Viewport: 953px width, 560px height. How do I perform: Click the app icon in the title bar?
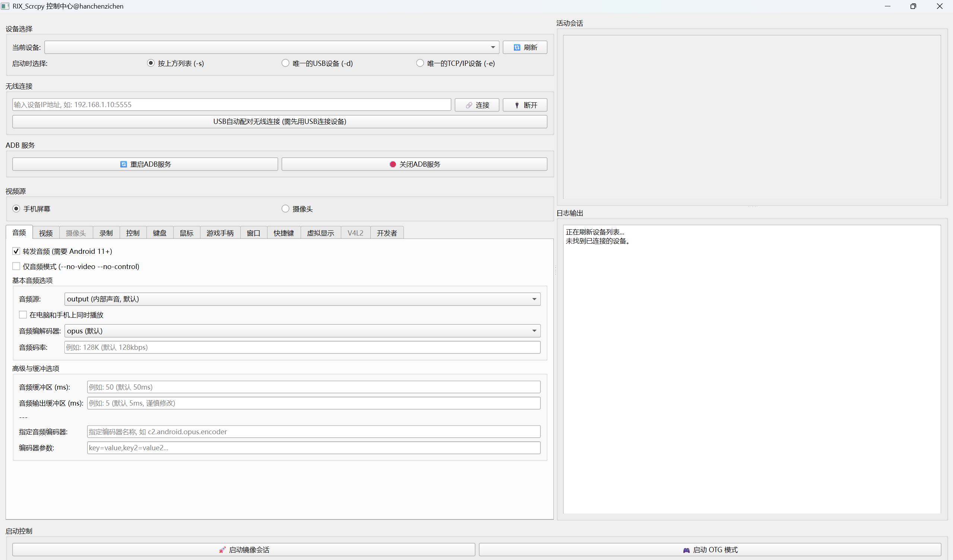[5, 6]
